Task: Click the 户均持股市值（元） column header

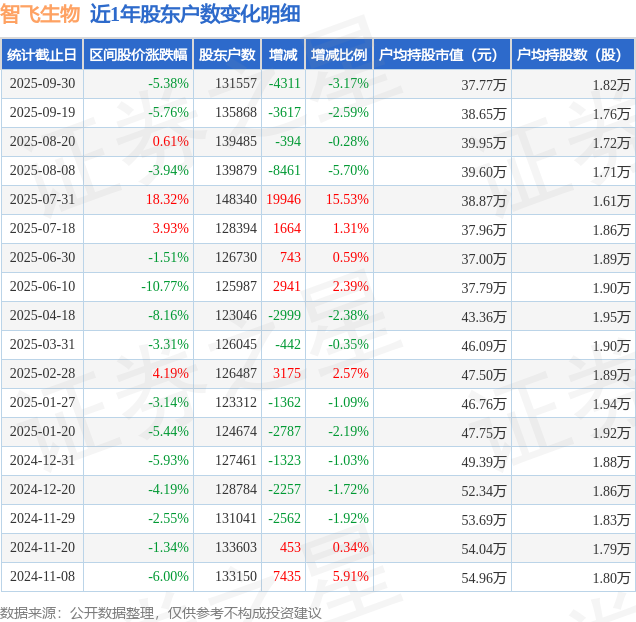Action: coord(440,55)
